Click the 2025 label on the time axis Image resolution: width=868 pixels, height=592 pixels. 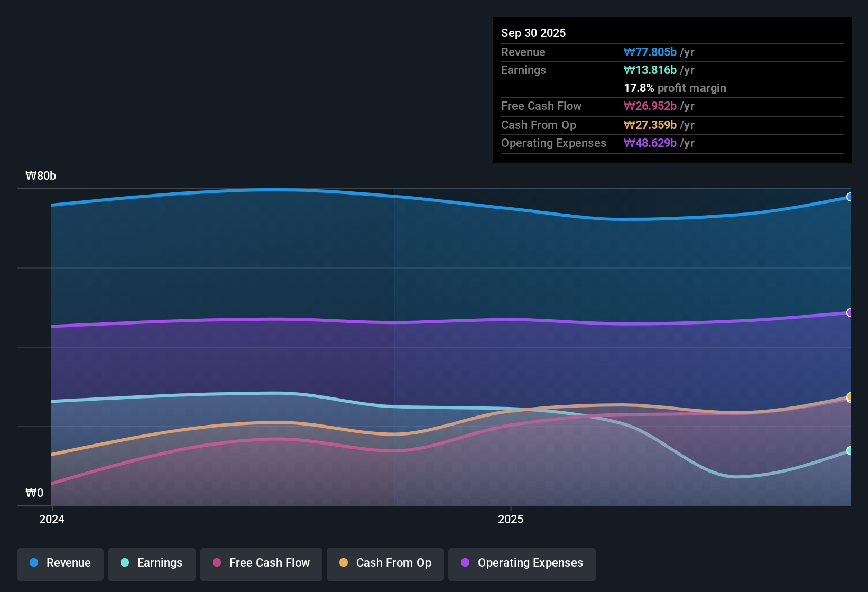pos(510,519)
